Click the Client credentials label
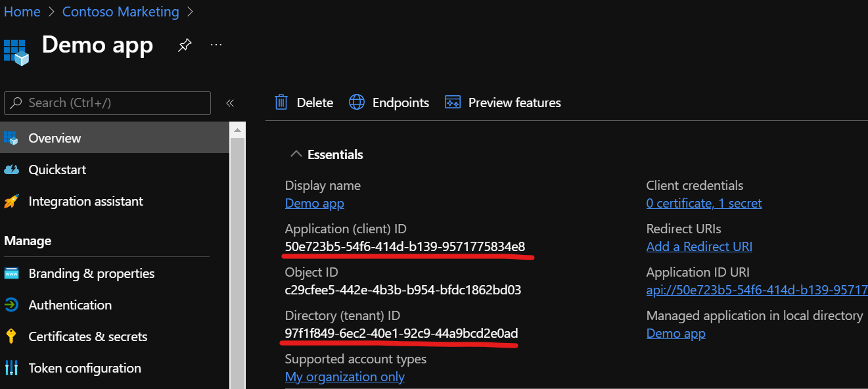Image resolution: width=868 pixels, height=389 pixels. 695,185
